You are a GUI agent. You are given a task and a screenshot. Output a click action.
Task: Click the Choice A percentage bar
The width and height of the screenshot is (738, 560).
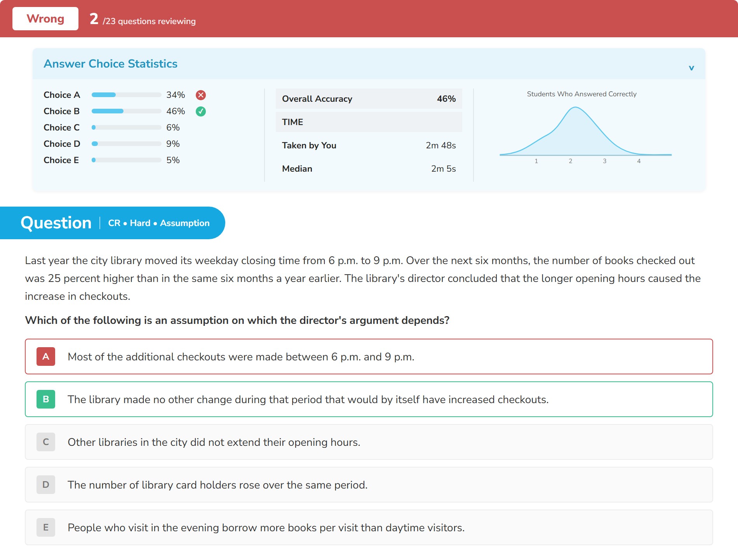pyautogui.click(x=126, y=95)
